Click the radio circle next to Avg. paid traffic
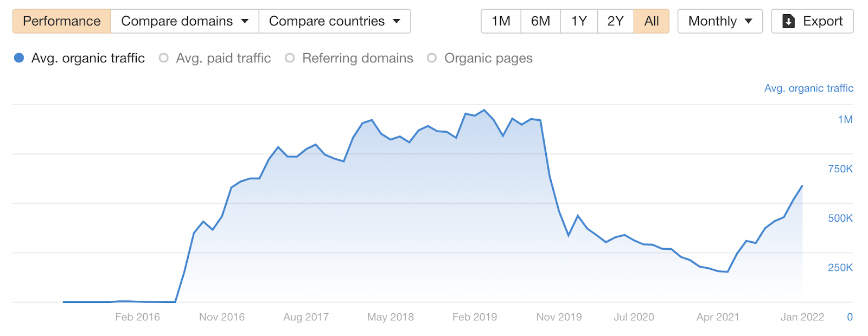The height and width of the screenshot is (336, 868). (x=163, y=57)
